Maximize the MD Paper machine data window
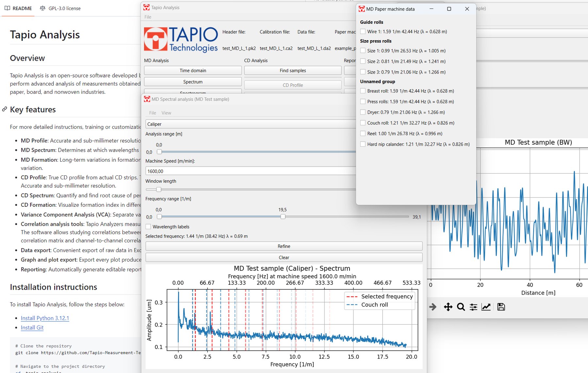This screenshot has width=588, height=373. [449, 9]
